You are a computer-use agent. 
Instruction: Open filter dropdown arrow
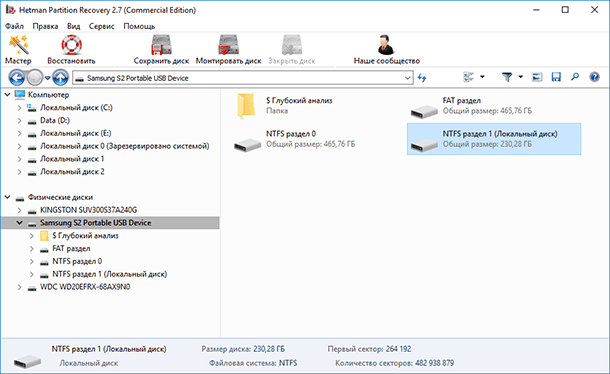(x=521, y=77)
